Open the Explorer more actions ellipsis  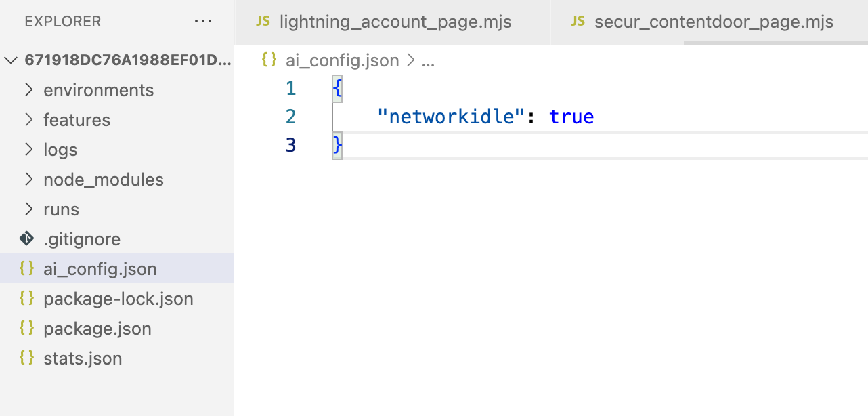pyautogui.click(x=203, y=22)
